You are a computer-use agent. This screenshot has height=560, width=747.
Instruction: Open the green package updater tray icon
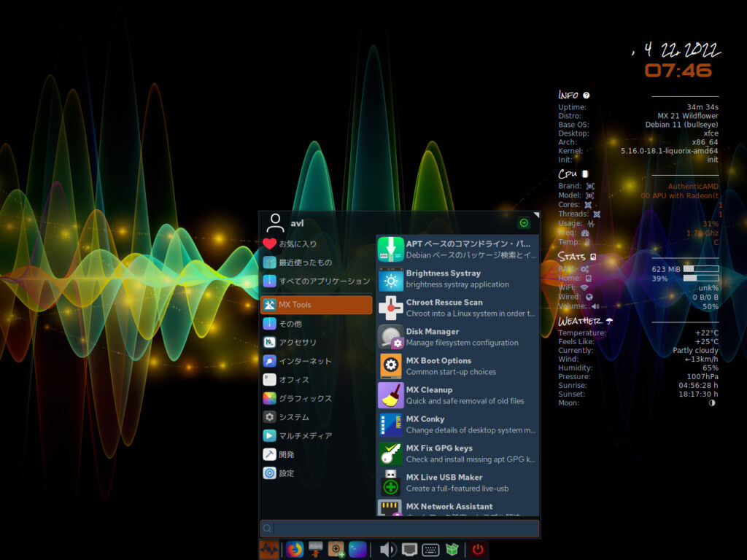[x=452, y=550]
